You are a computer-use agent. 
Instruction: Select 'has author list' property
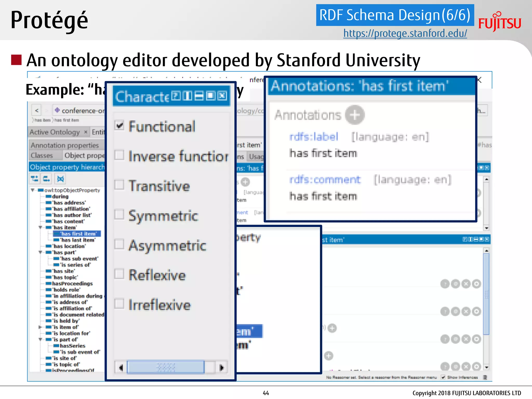point(69,215)
